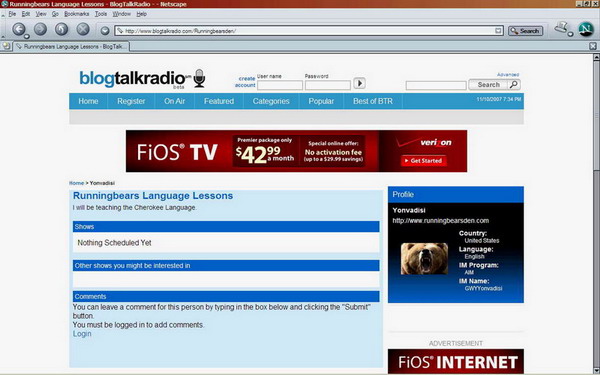Image resolution: width=600 pixels, height=375 pixels.
Task: Click the Print icon in the toolbar
Action: 561,28
